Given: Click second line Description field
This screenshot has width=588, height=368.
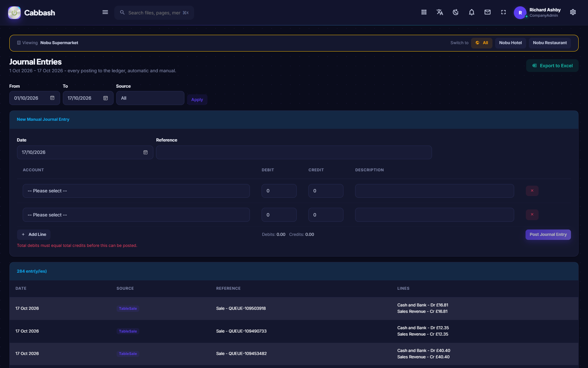Looking at the screenshot, I should click(435, 215).
